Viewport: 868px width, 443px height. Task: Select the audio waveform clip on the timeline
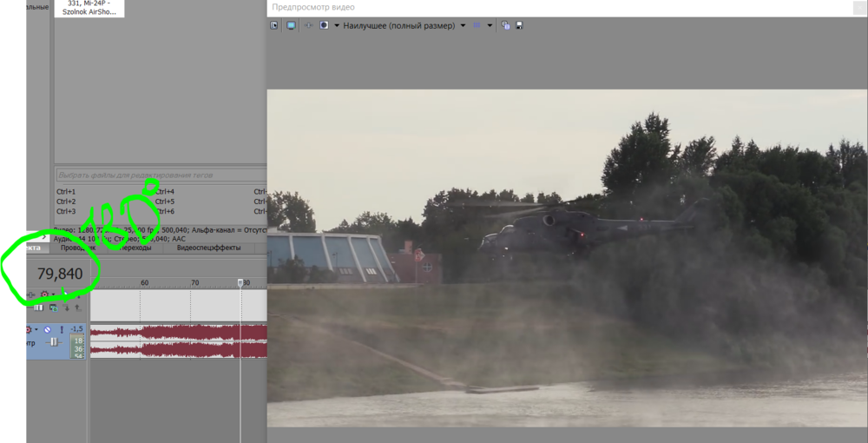179,341
